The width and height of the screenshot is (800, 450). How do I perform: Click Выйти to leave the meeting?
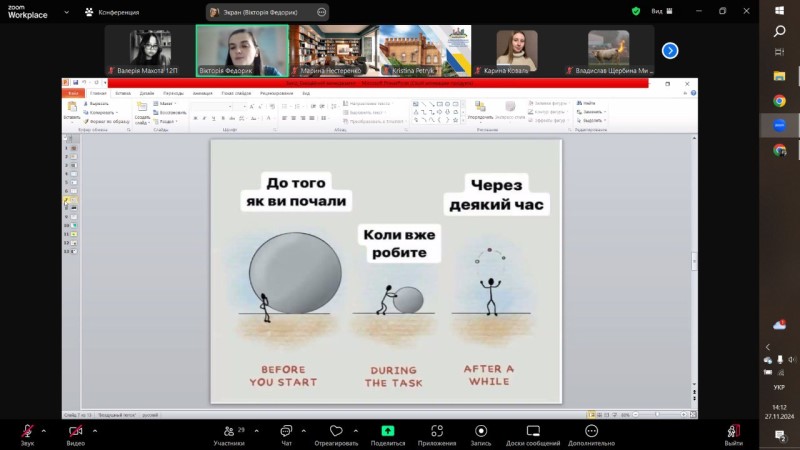click(x=734, y=435)
